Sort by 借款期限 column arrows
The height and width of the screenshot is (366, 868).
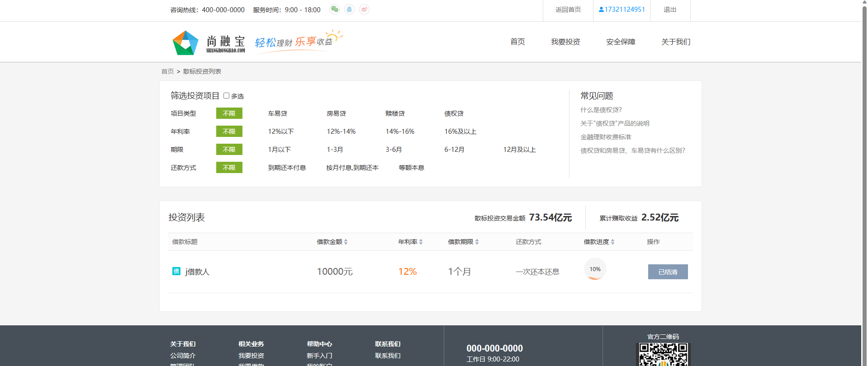pos(477,242)
